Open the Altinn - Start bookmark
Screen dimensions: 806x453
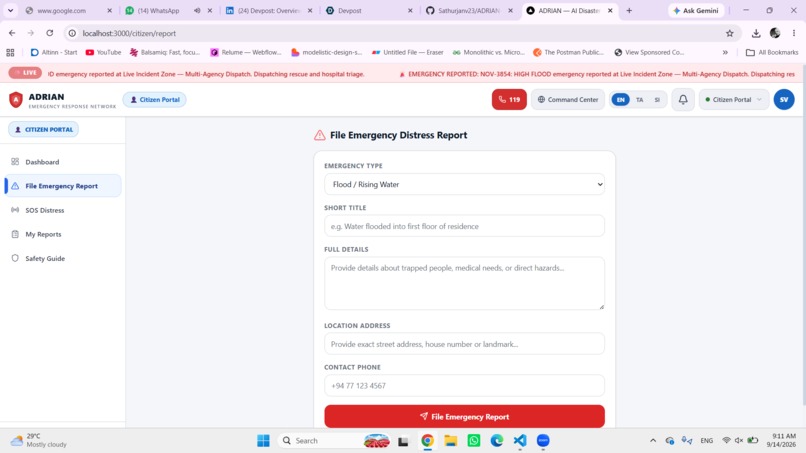(54, 52)
